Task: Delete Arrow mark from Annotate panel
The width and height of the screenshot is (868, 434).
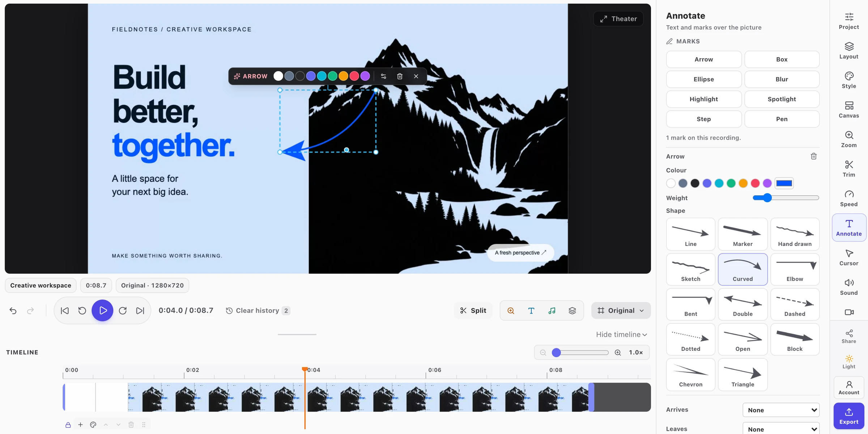Action: point(813,156)
